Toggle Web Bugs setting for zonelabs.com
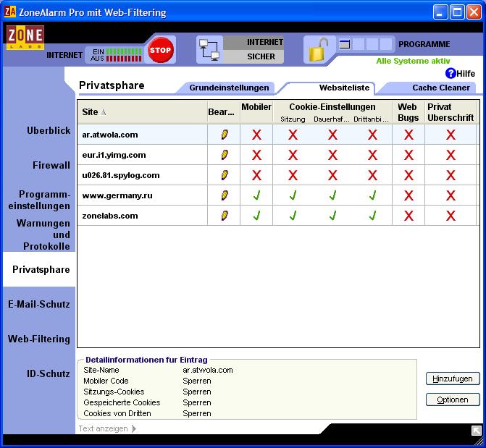This screenshot has height=448, width=486. click(409, 216)
